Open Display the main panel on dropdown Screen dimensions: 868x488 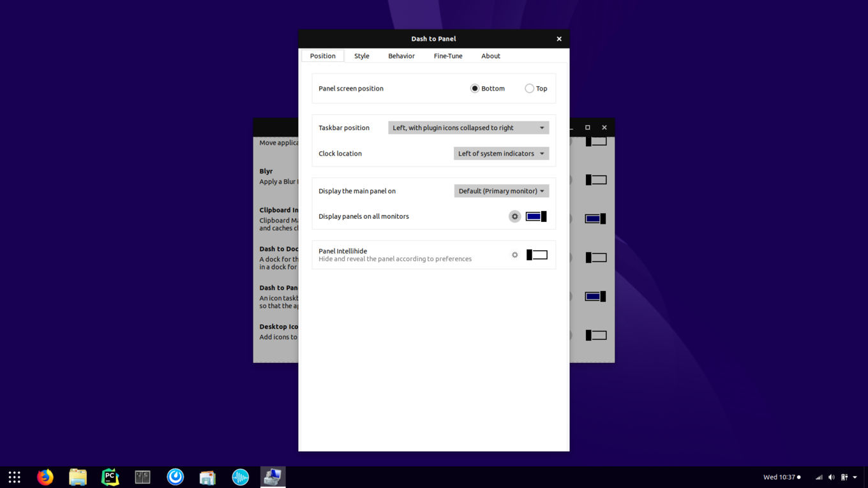click(x=502, y=191)
